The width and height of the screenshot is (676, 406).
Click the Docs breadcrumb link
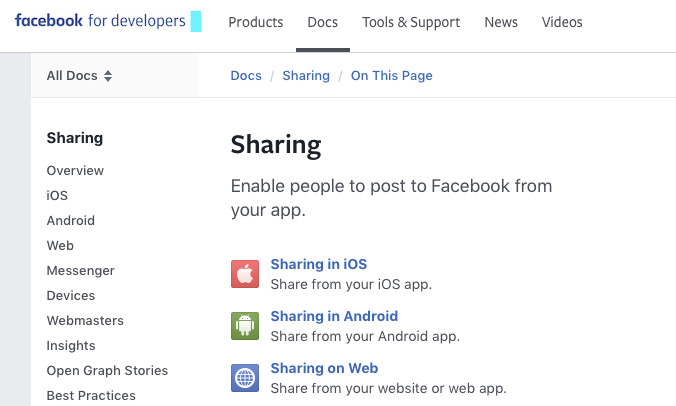246,75
